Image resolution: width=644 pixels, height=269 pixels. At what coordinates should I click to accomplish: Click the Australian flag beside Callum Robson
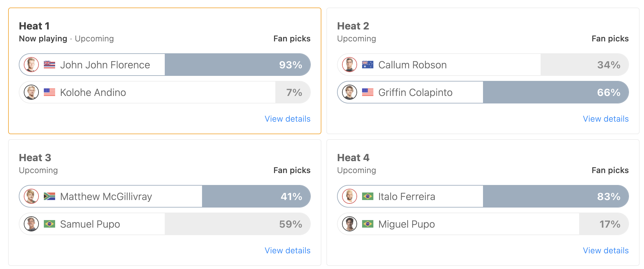click(368, 65)
